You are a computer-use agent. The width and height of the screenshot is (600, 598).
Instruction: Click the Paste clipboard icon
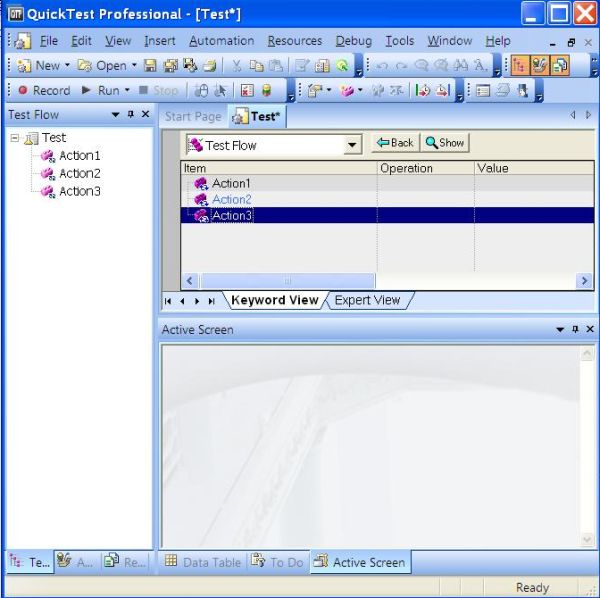(276, 66)
